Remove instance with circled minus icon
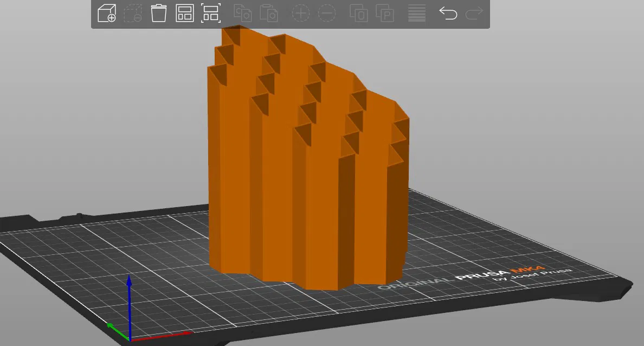The image size is (644, 346). (x=327, y=13)
